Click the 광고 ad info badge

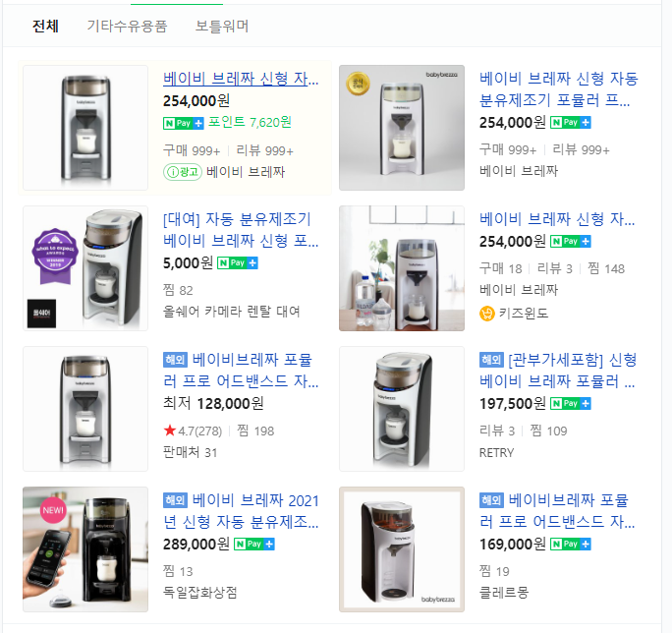182,171
